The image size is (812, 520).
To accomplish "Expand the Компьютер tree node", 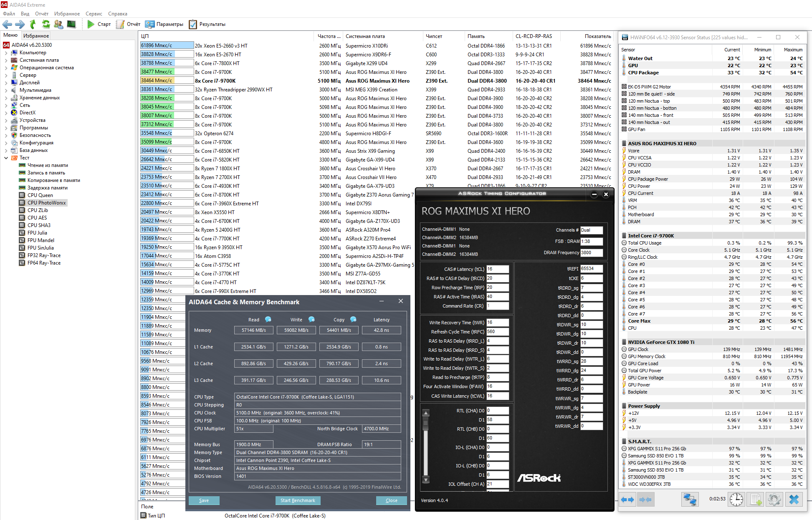I will pyautogui.click(x=6, y=53).
